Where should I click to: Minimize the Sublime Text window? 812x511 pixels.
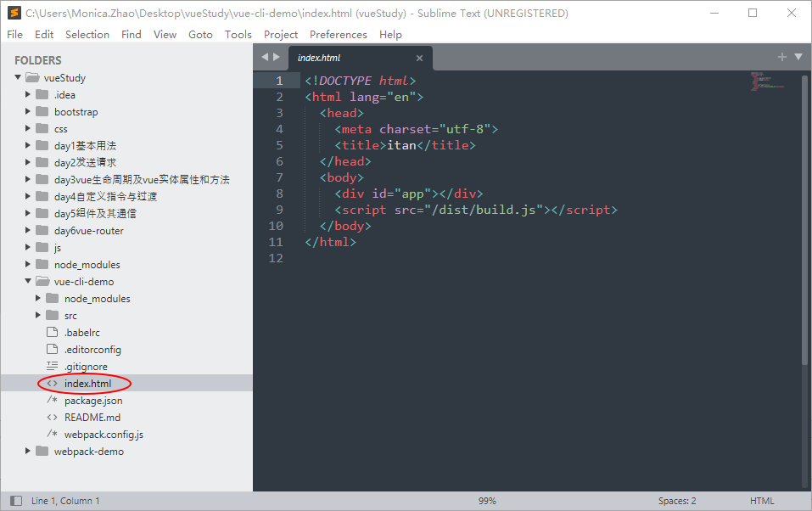pyautogui.click(x=714, y=13)
